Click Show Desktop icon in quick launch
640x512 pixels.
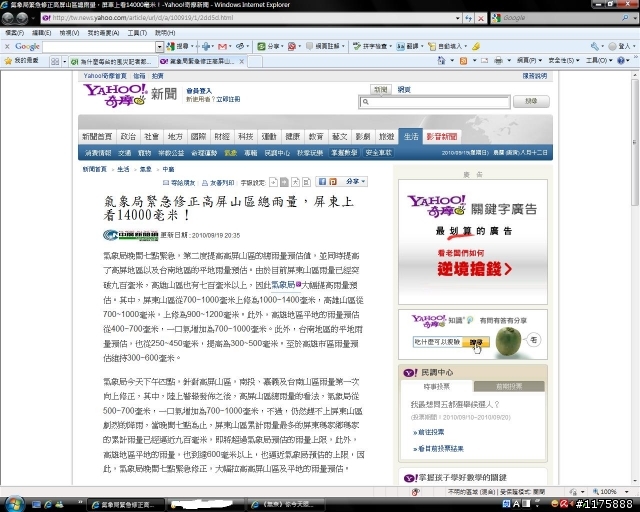pyautogui.click(x=36, y=505)
